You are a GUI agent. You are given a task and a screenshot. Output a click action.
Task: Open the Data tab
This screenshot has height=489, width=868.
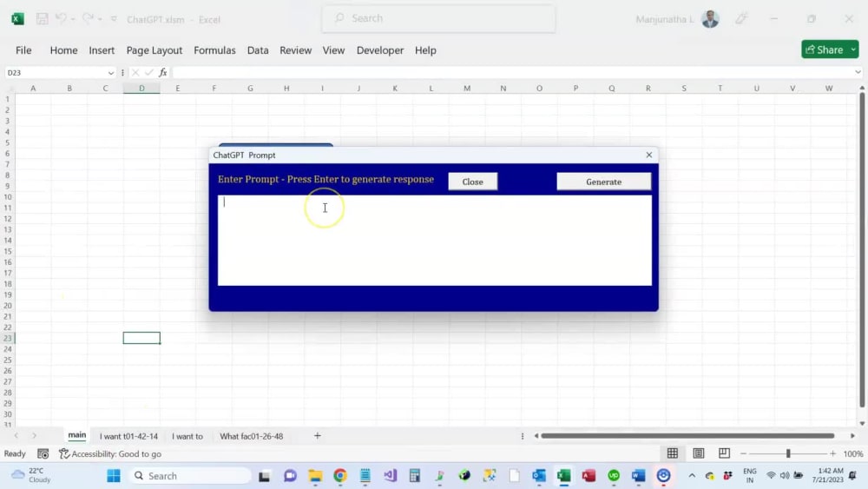[x=258, y=50]
